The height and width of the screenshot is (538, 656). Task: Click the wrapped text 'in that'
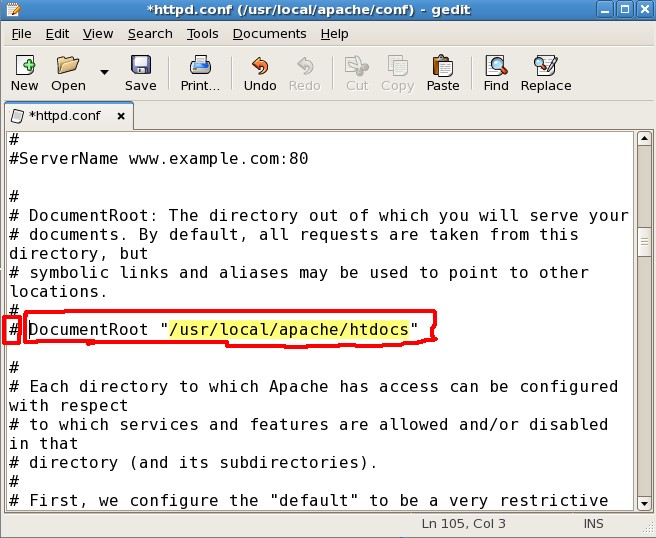44,443
